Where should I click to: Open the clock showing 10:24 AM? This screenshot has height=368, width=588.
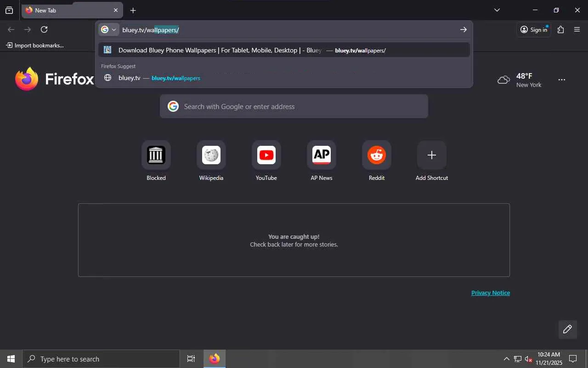tap(549, 359)
